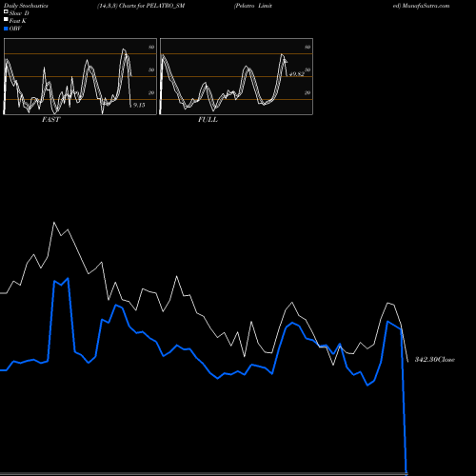
Task: Click the blue OBV legend swatch
Action: point(6,29)
